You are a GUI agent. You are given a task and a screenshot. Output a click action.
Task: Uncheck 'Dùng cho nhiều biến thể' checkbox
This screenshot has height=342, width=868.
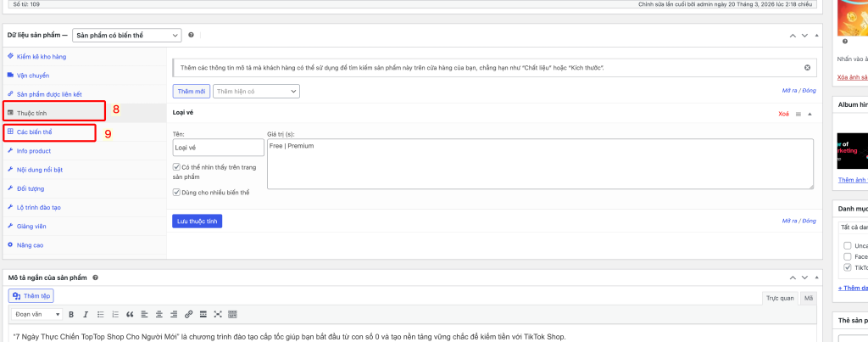click(x=176, y=193)
